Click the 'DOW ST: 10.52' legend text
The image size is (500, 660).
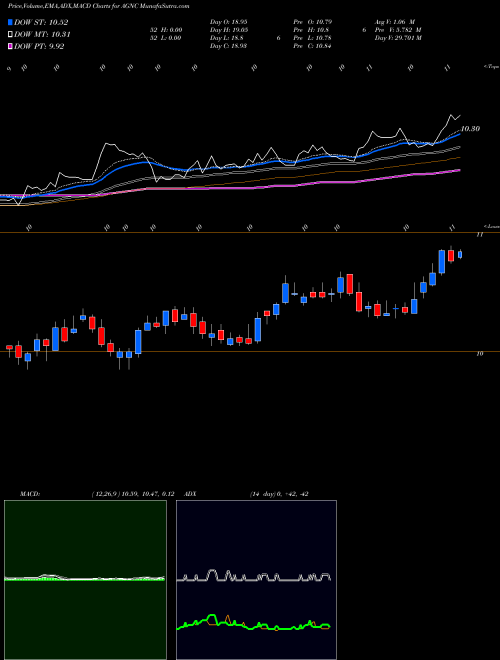41,22
